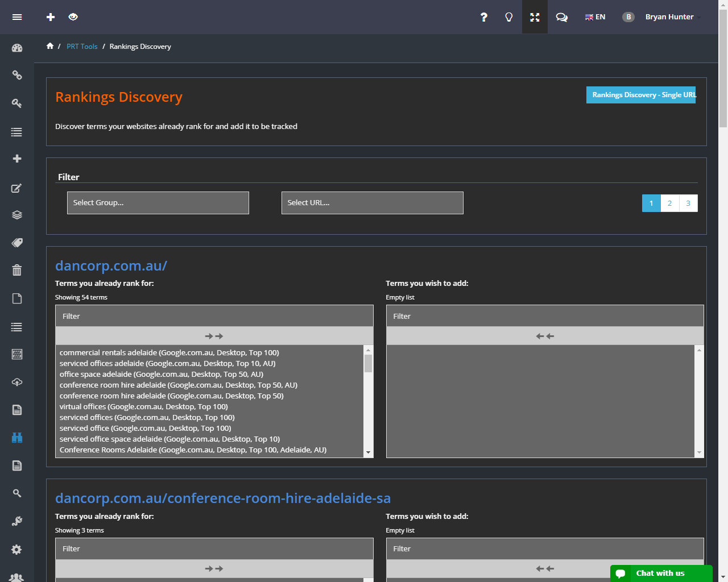Click the lightbulb ideas icon

[509, 17]
